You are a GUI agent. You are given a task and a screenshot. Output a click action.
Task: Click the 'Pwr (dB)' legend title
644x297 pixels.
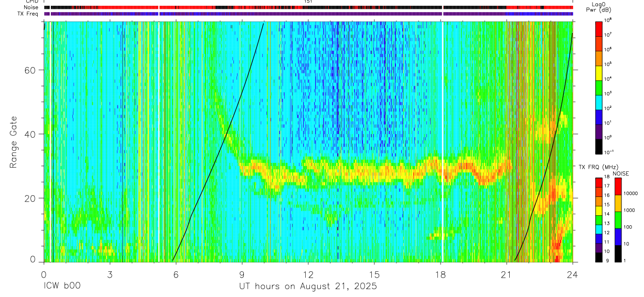click(x=598, y=10)
